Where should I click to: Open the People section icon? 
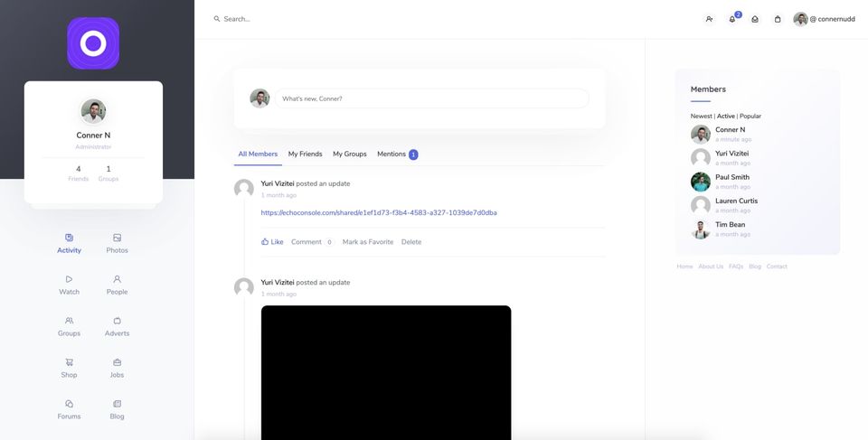coord(117,279)
